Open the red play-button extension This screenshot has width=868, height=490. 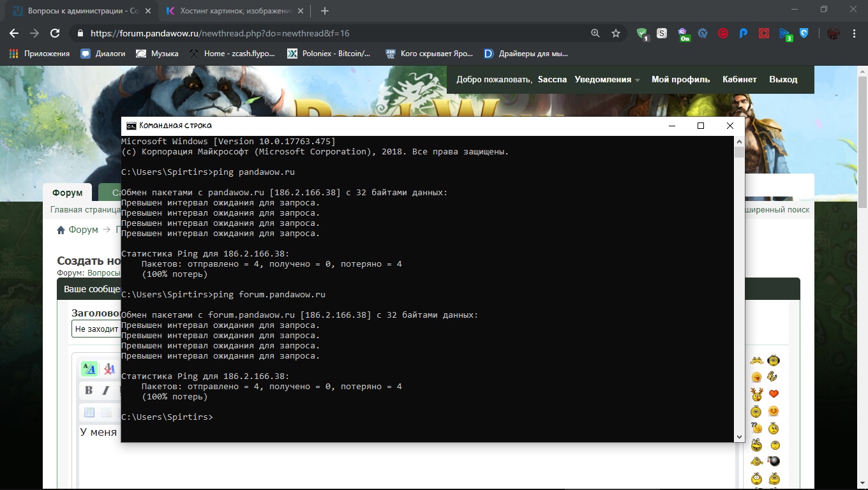pos(764,33)
